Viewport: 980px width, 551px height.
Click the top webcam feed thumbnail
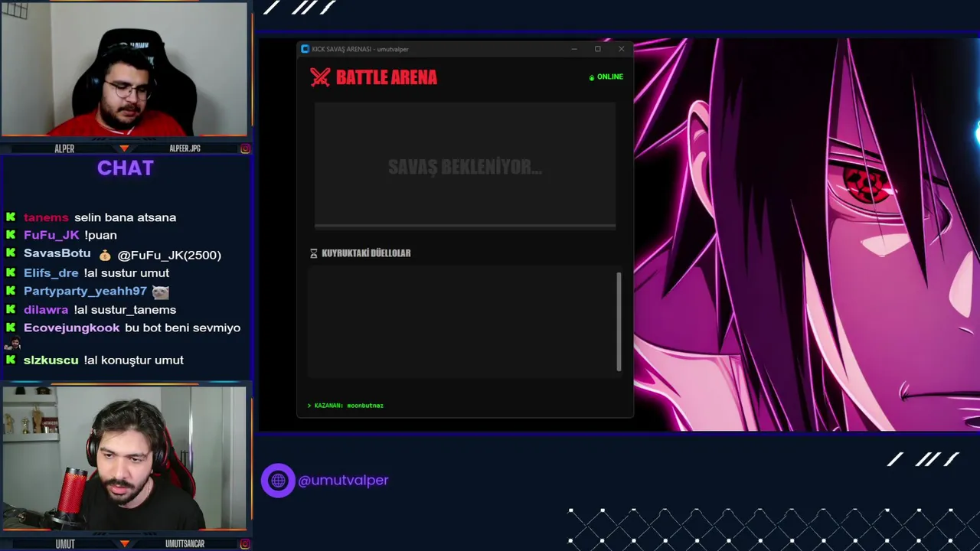pos(124,70)
